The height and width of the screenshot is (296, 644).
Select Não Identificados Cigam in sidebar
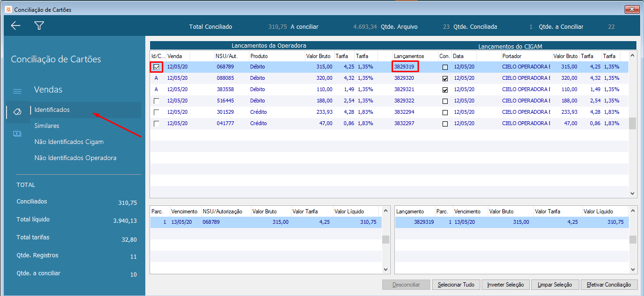coord(69,142)
